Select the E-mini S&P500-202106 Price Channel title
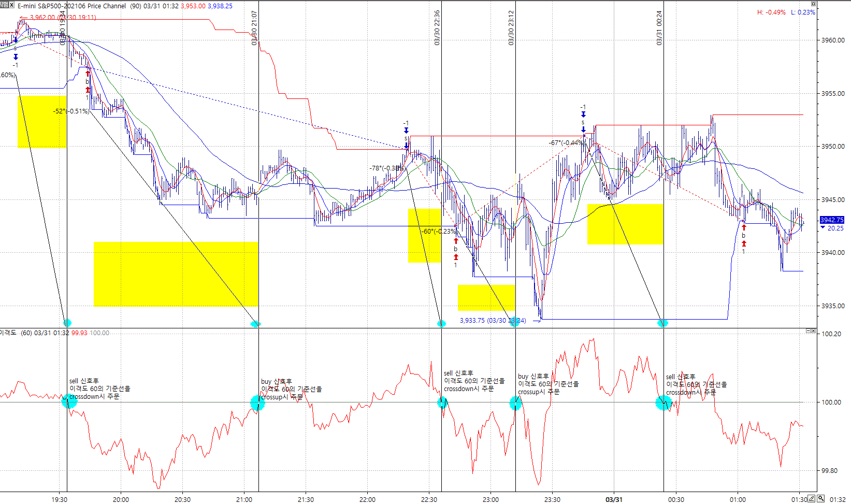This screenshot has width=851, height=504. point(71,6)
